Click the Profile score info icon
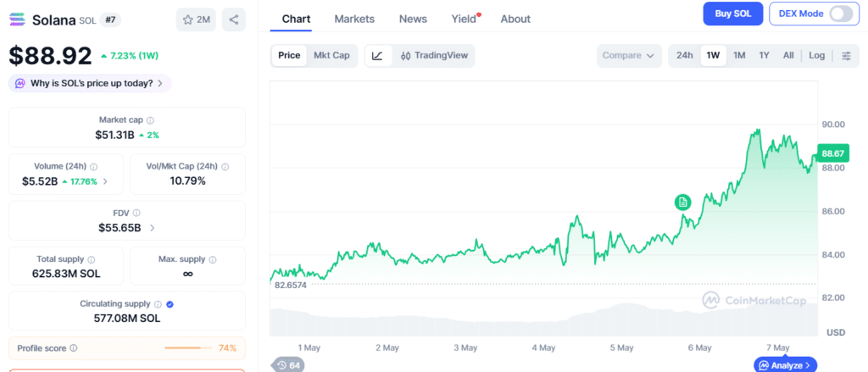This screenshot has height=372, width=868. tap(74, 348)
